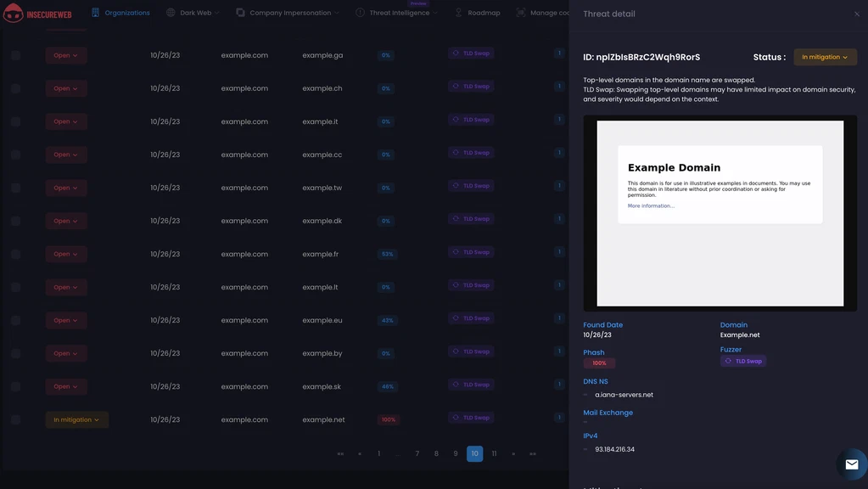Expand the In mitigation dropdown in example.net row
This screenshot has width=868, height=489.
coord(76,419)
